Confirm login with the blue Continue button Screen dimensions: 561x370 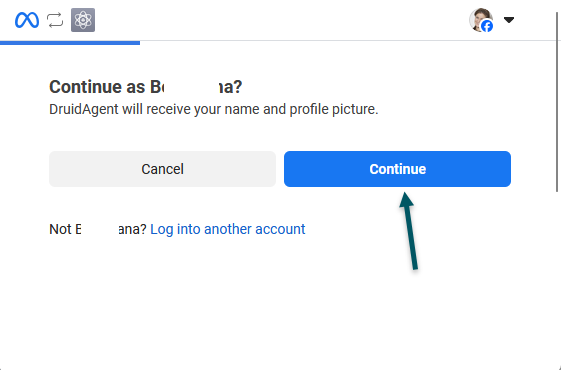(x=397, y=169)
